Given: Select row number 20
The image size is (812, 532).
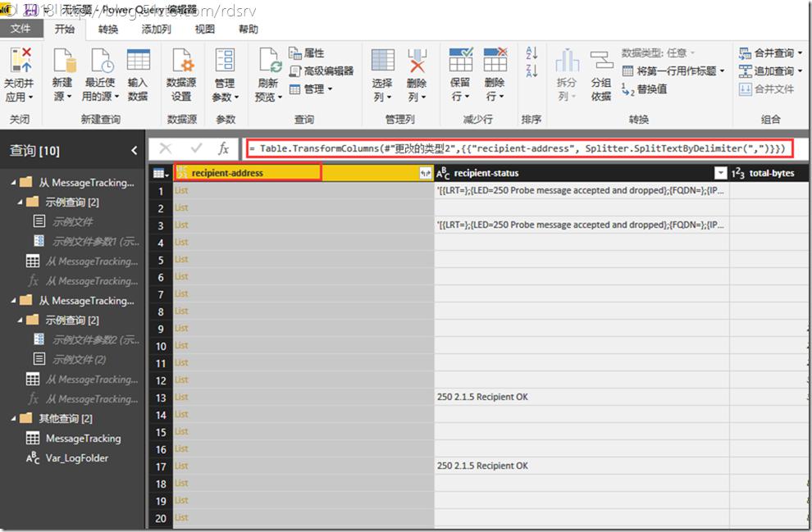Looking at the screenshot, I should (x=161, y=518).
